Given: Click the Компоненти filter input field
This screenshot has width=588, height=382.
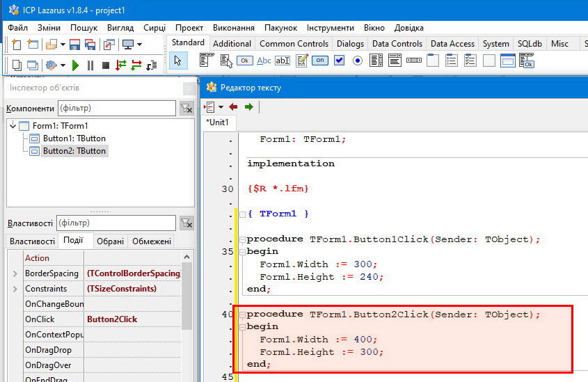Looking at the screenshot, I should [117, 109].
